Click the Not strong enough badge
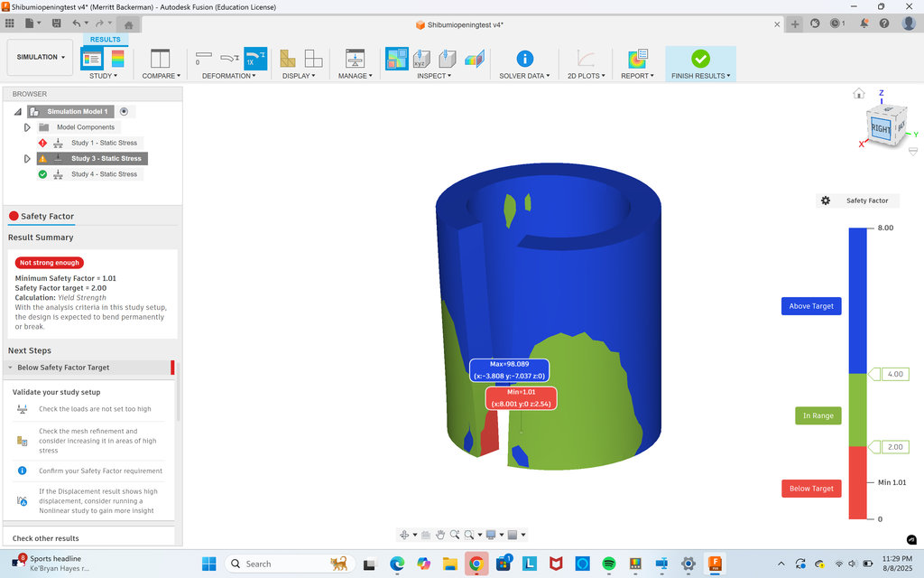The image size is (924, 578). tap(50, 263)
